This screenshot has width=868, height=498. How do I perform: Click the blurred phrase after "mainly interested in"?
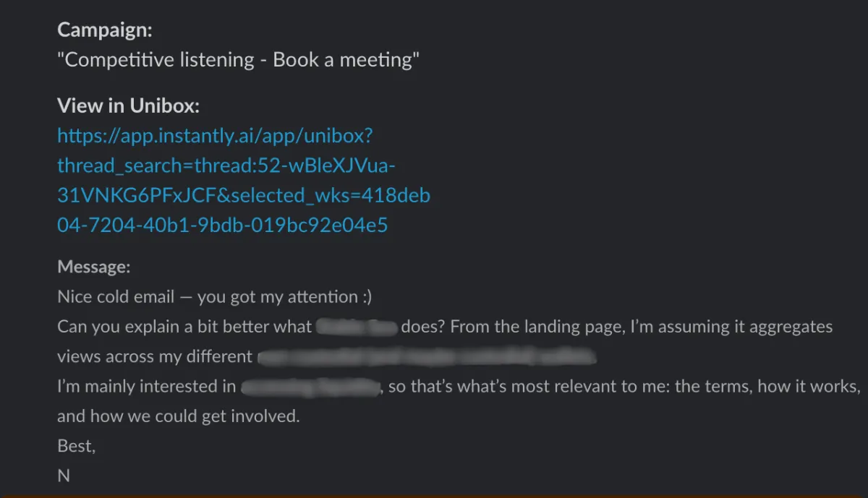310,387
